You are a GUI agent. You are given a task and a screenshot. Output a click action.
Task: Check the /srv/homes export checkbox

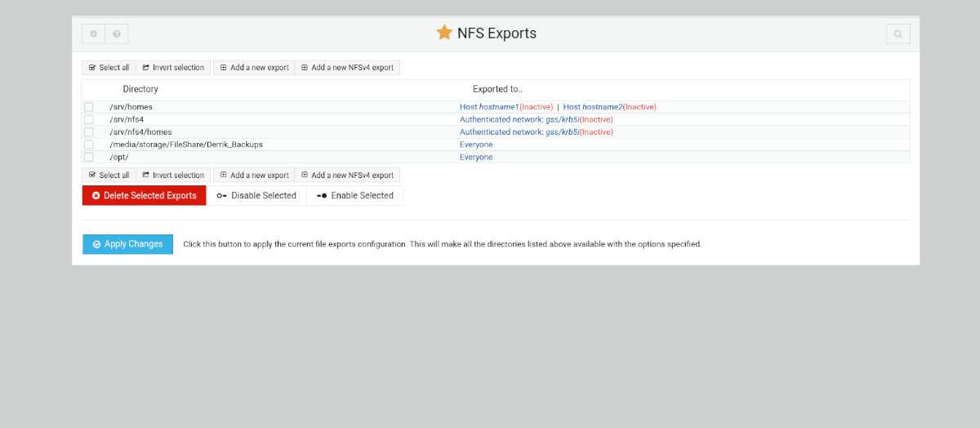click(89, 107)
